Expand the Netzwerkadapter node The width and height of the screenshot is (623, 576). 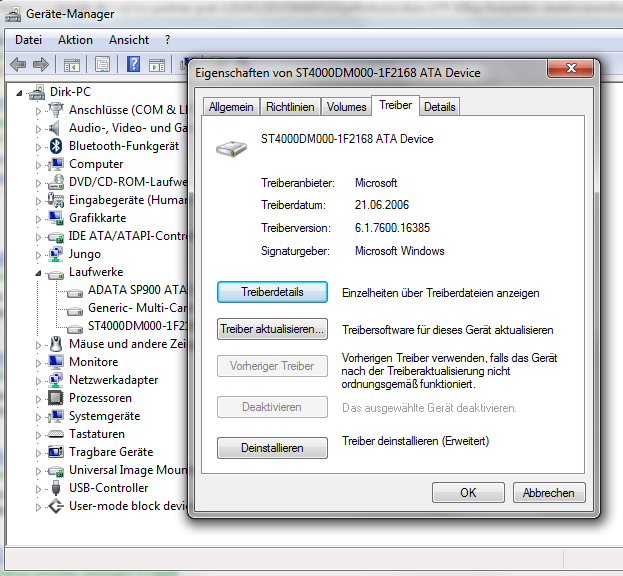(x=38, y=381)
